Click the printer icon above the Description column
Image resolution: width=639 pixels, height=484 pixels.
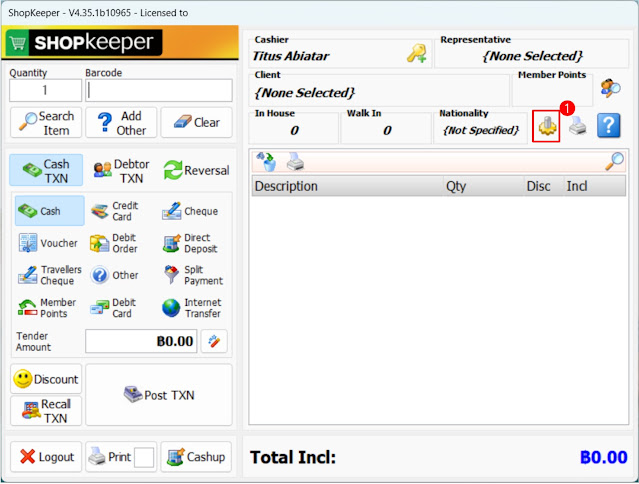tap(295, 162)
